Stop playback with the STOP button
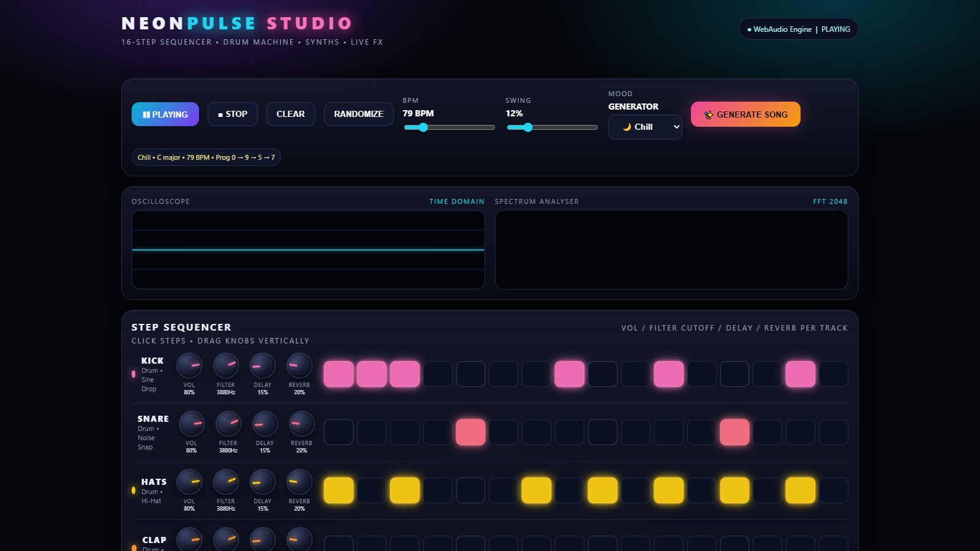Viewport: 980px width, 551px height. coord(233,114)
